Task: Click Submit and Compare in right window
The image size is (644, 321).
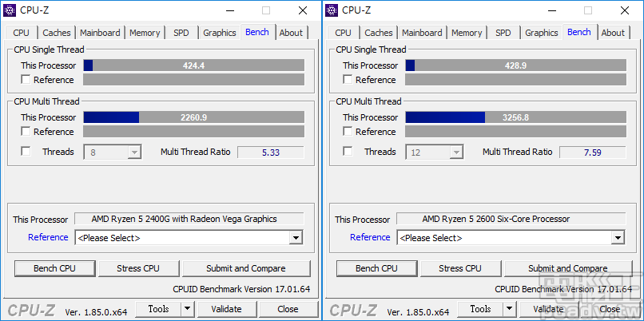Action: [x=568, y=268]
